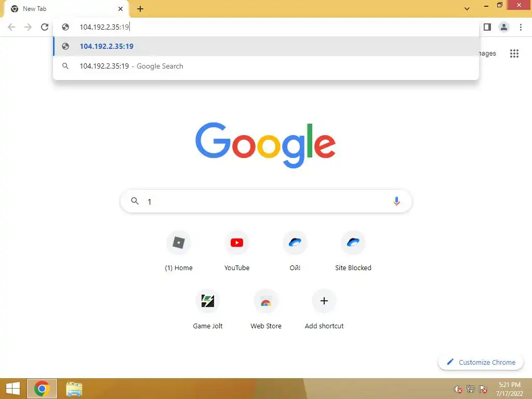
Task: Open the Site Blocked shortcut
Action: [353, 250]
